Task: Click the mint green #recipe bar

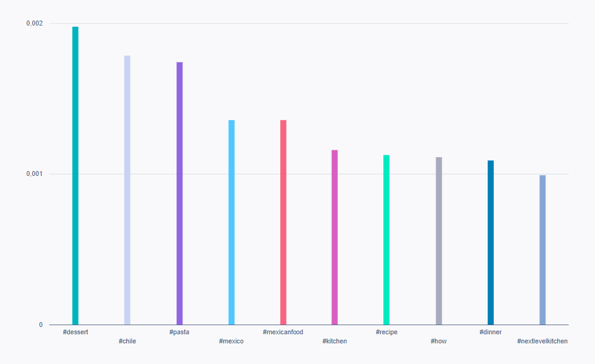Action: (x=386, y=240)
